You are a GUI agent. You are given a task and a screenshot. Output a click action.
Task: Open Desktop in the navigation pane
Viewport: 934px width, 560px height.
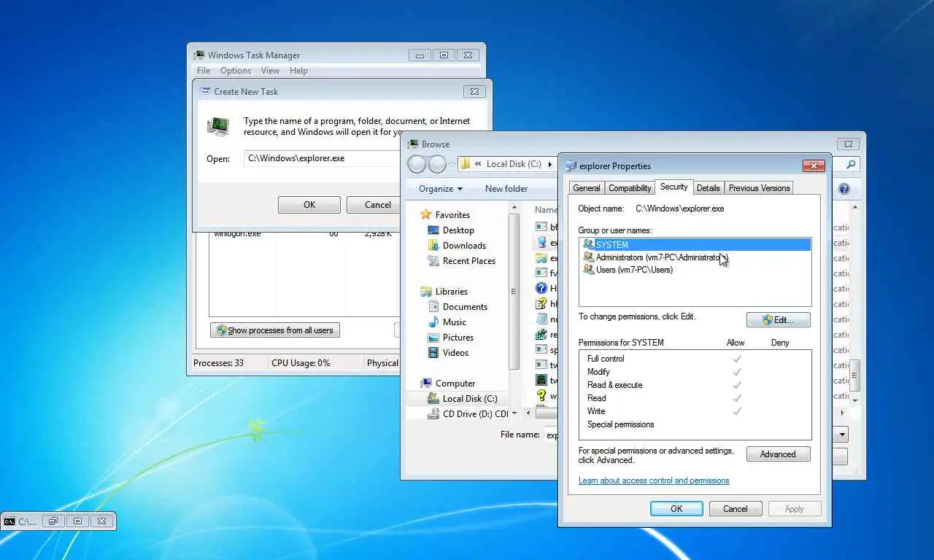(458, 230)
